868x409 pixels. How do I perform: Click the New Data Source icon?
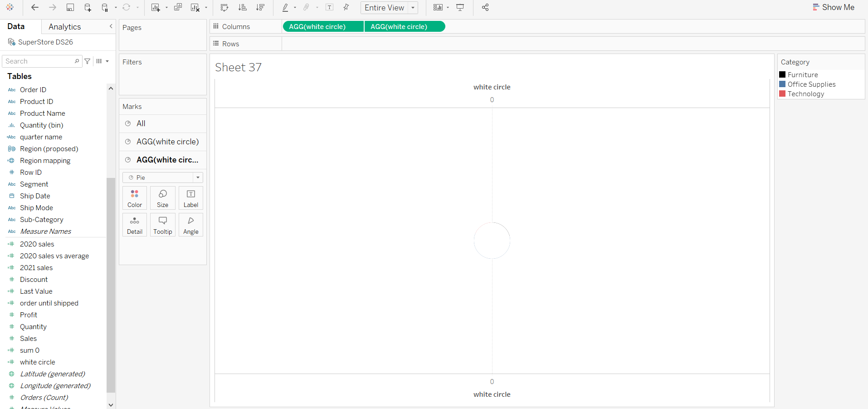click(88, 7)
